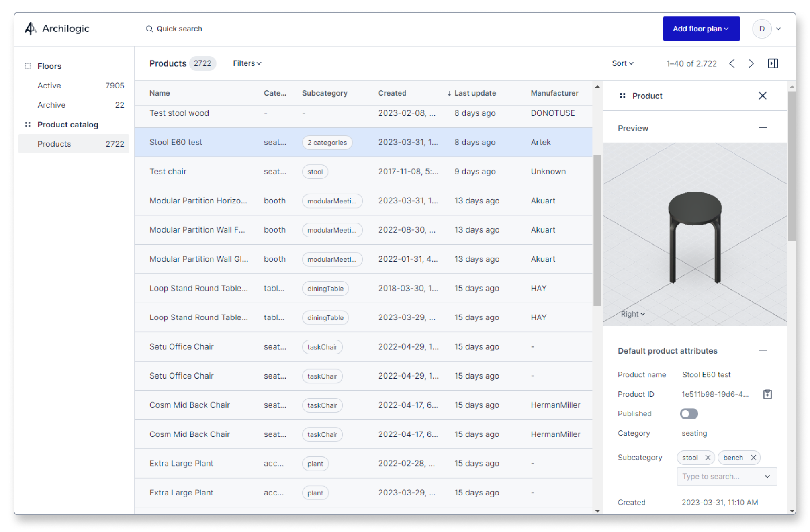Open the user account menu

pos(767,29)
